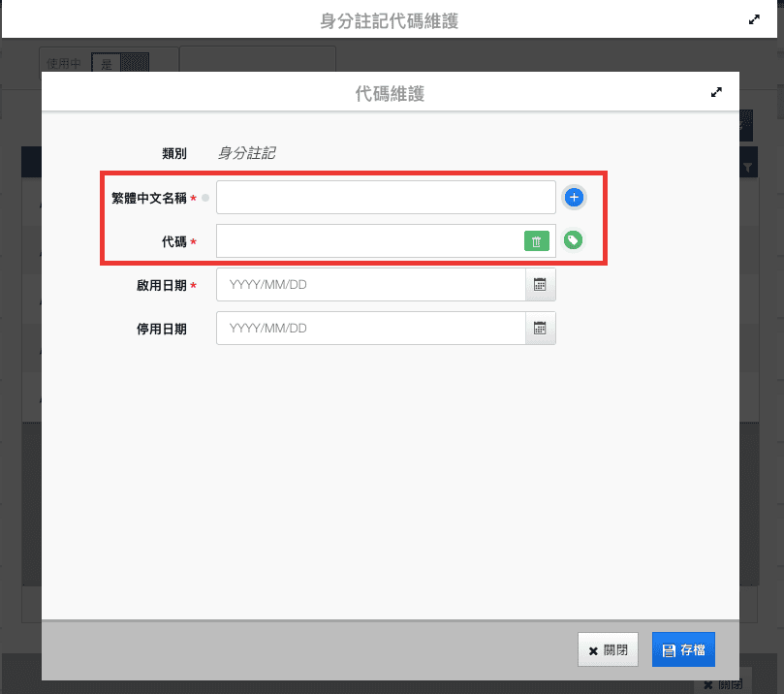The width and height of the screenshot is (784, 694).
Task: Open the calendar picker for 啟用日期
Action: point(541,285)
